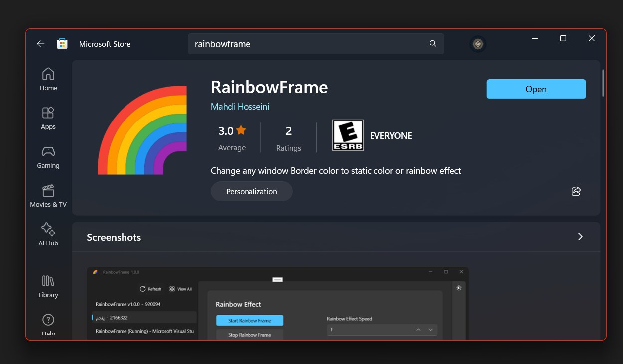This screenshot has width=623, height=364.
Task: Open publisher Mahdi Hosseini's page
Action: pyautogui.click(x=240, y=107)
